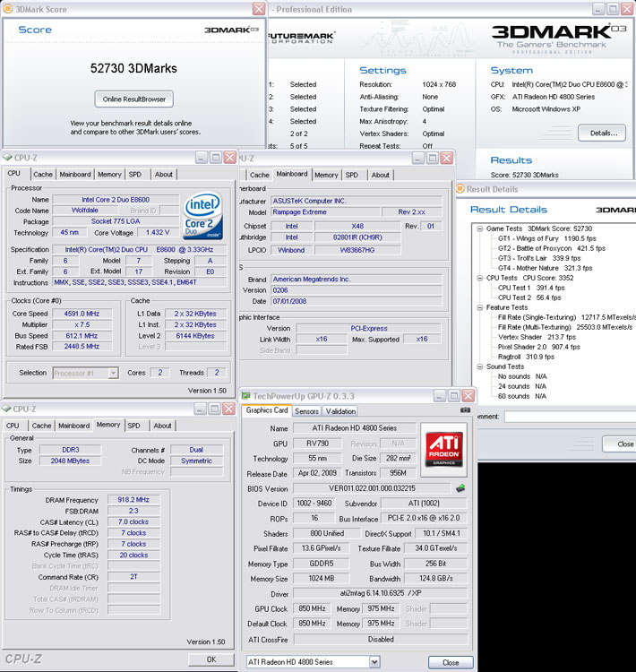Click the 52730 3DMarks score text

(x=133, y=69)
